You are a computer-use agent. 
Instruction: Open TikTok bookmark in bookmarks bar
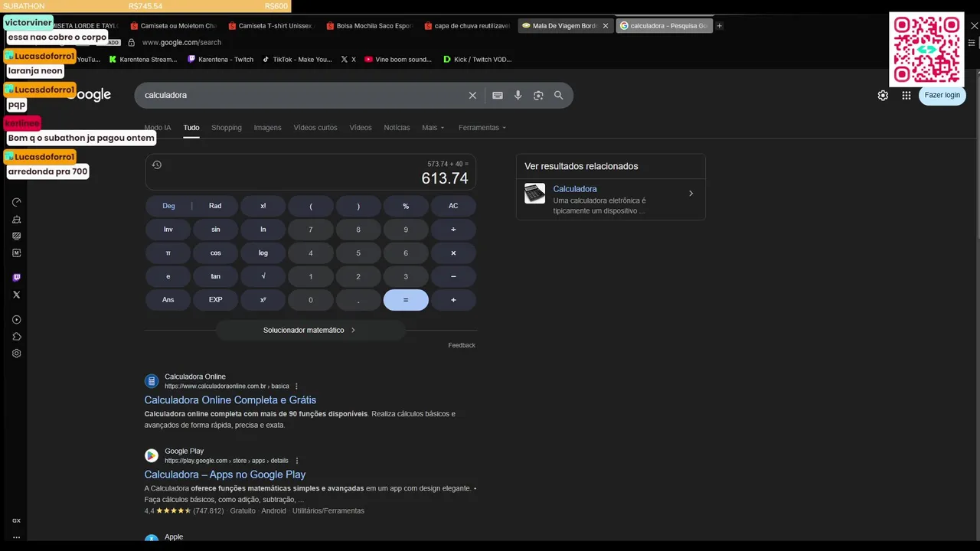tap(297, 59)
